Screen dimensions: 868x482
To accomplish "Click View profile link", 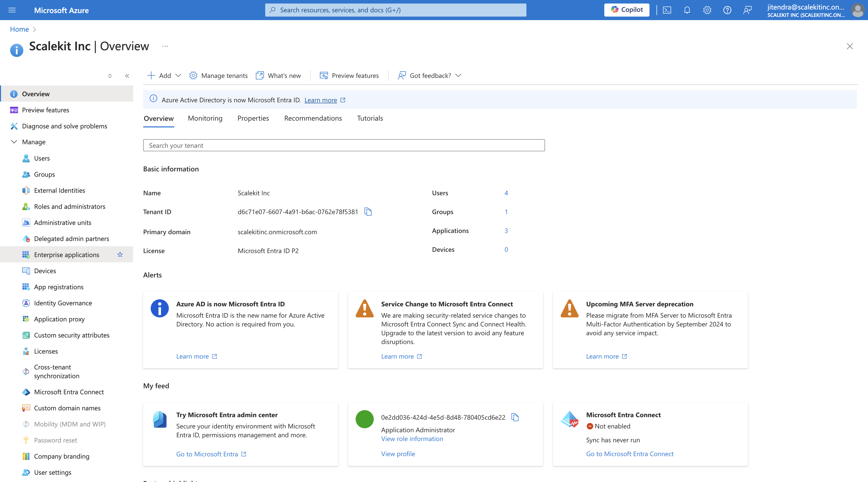I will pyautogui.click(x=398, y=454).
